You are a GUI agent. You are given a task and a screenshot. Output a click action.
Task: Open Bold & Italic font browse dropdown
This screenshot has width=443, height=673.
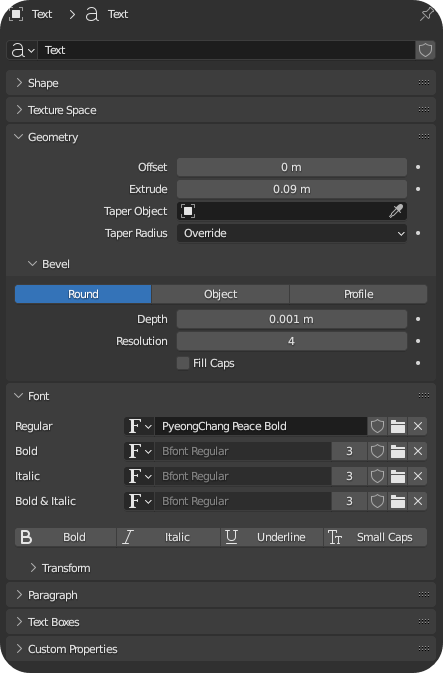point(140,501)
